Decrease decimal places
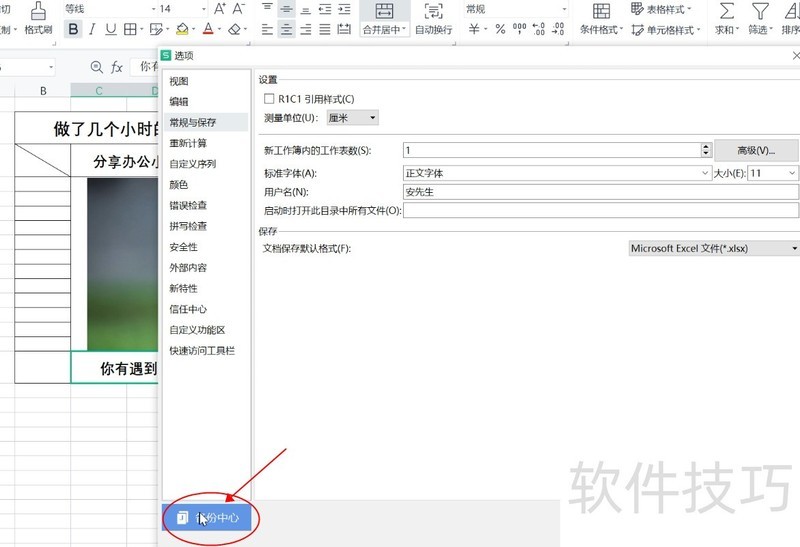Image resolution: width=800 pixels, height=547 pixels. [558, 29]
